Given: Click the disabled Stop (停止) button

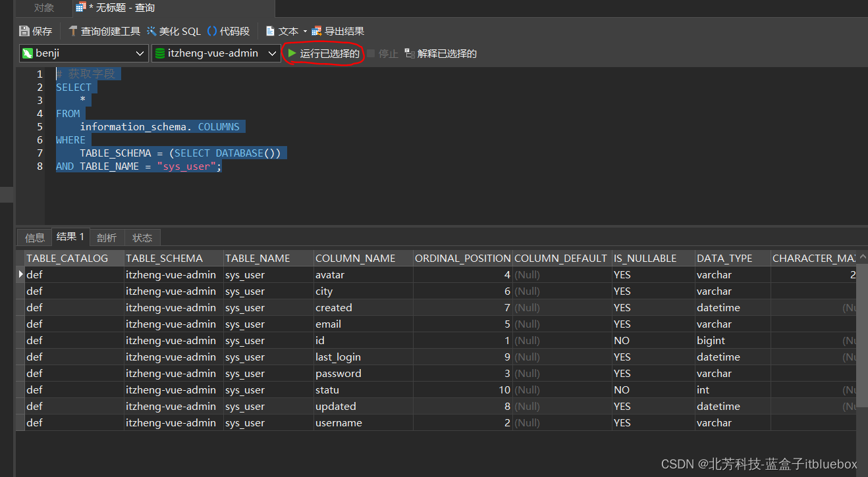Looking at the screenshot, I should click(x=383, y=53).
